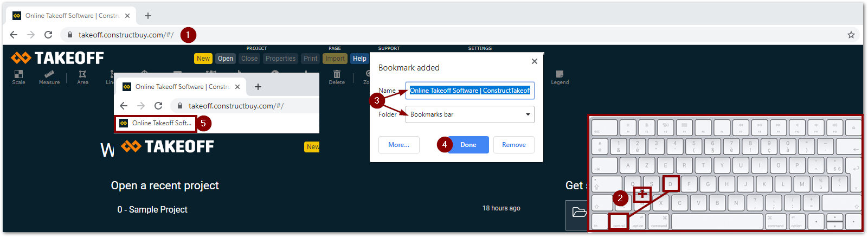Open a new browser tab with plus
Viewport: 868px width, 237px height.
point(148,16)
